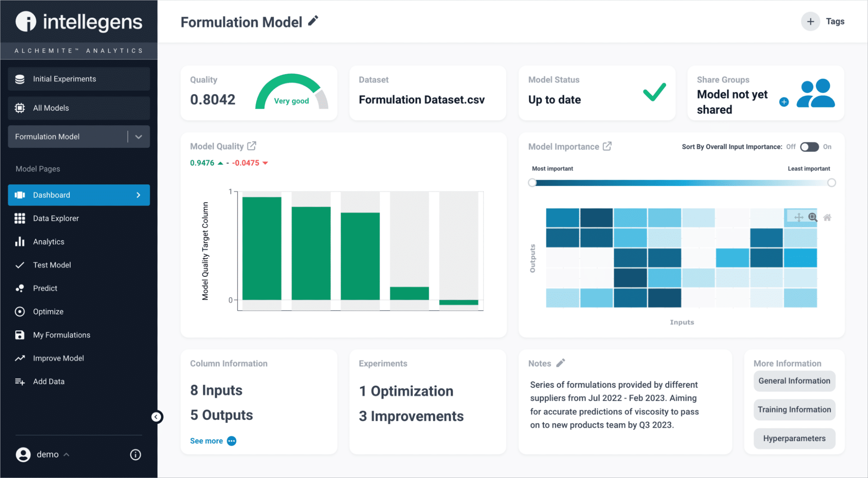Click the Very good quality gauge
The image size is (868, 478).
(x=292, y=92)
